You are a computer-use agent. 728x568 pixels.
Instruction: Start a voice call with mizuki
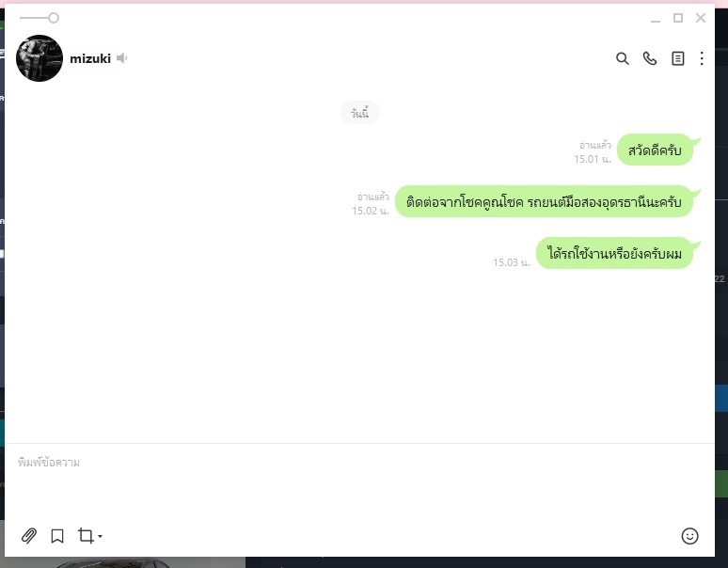[x=650, y=58]
